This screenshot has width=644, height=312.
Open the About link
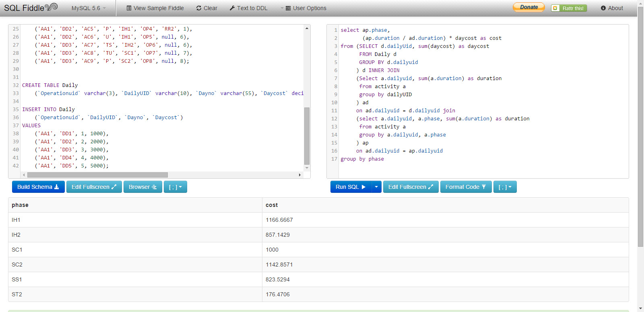tap(612, 8)
